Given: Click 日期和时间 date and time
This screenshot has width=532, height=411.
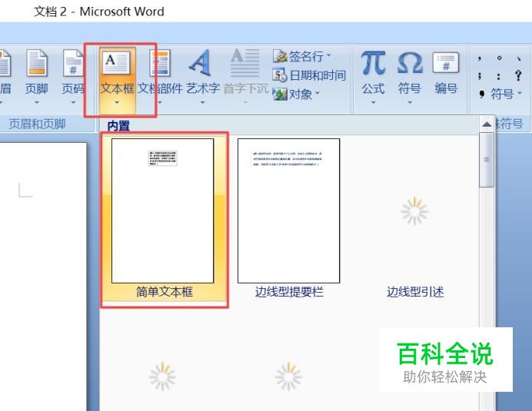Looking at the screenshot, I should (309, 75).
